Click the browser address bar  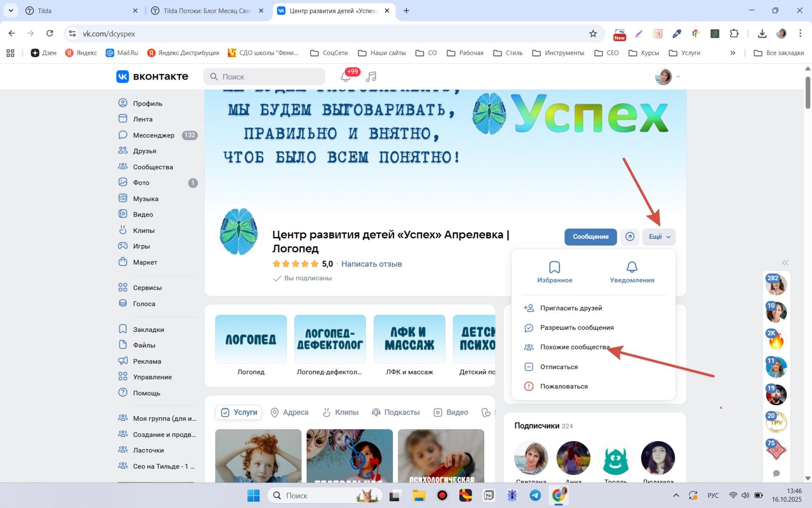[333, 33]
